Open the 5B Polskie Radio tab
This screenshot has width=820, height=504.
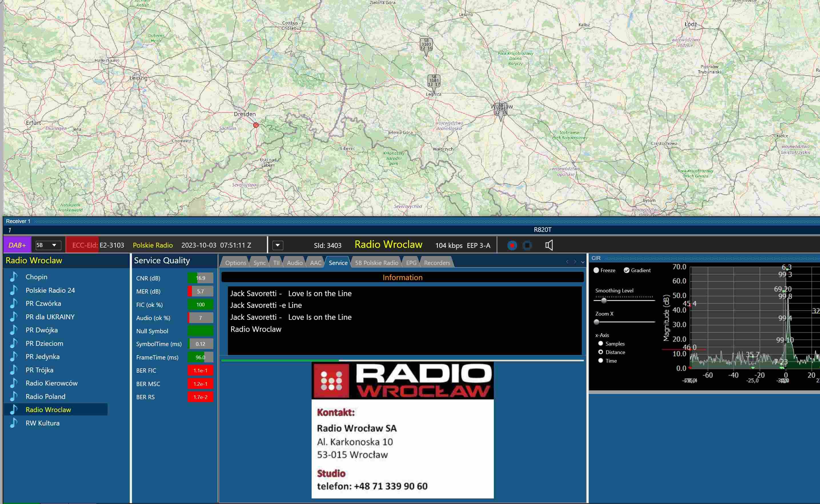tap(377, 263)
